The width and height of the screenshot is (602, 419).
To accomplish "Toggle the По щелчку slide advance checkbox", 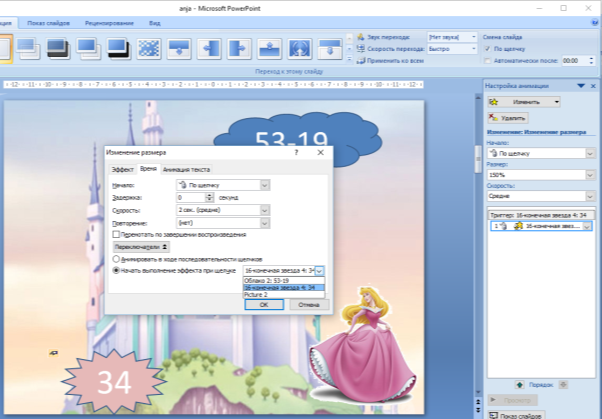I will pos(488,49).
